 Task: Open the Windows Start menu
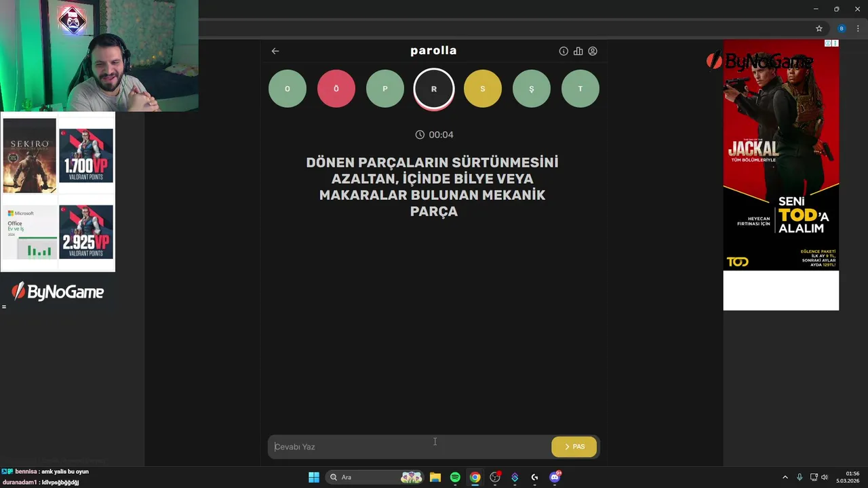pos(314,477)
